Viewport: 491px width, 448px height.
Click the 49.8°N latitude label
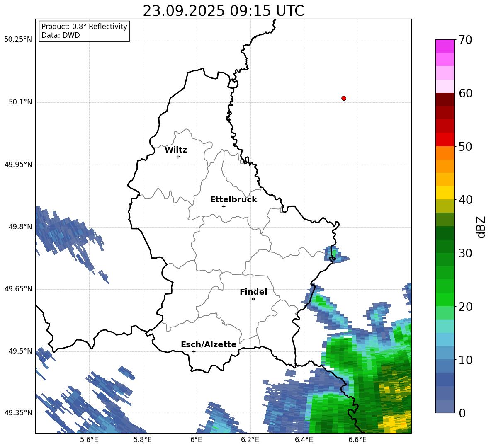click(x=20, y=227)
